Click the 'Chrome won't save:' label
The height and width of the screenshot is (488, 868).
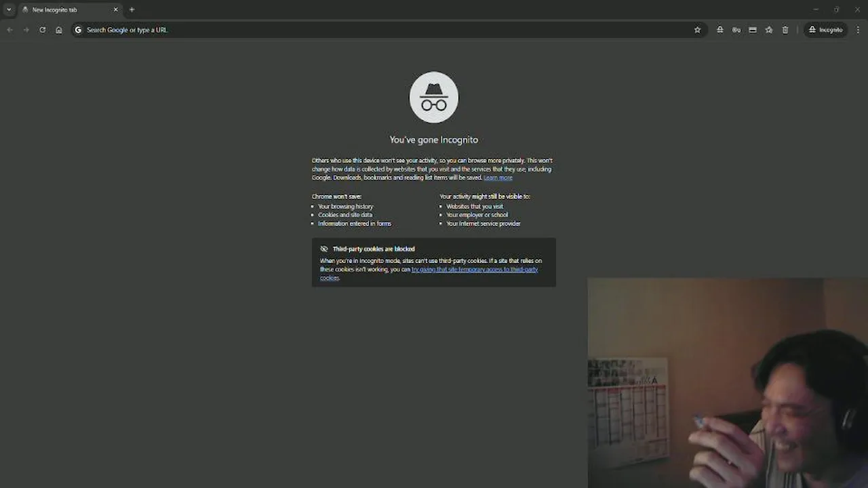click(336, 197)
